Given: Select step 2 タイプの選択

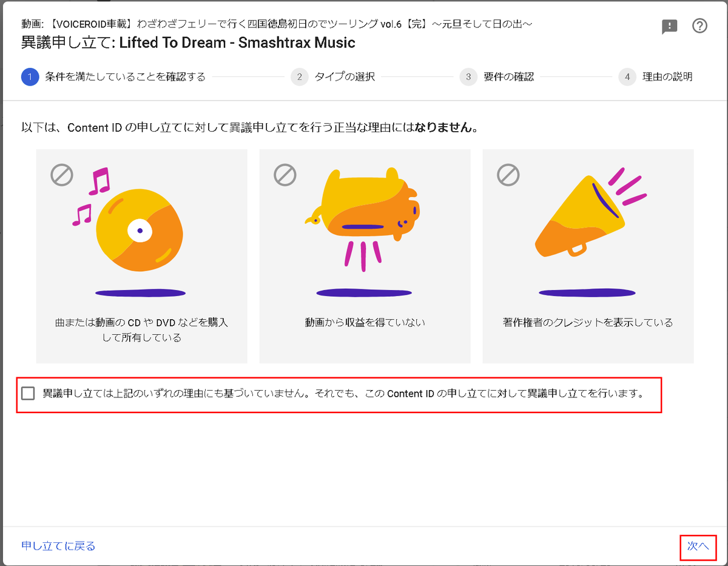Looking at the screenshot, I should [333, 77].
